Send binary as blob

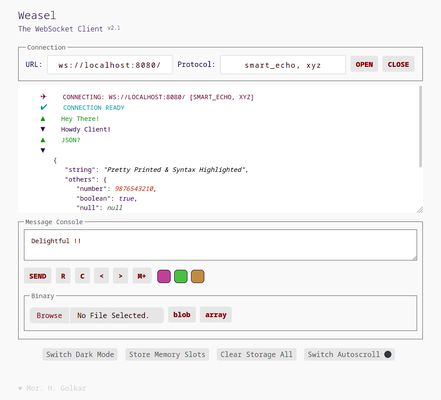tap(182, 315)
